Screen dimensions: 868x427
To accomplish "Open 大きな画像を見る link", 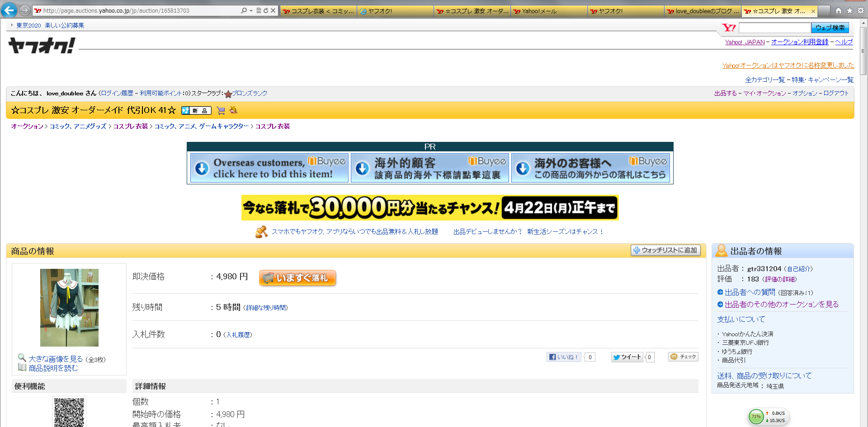I will 56,359.
